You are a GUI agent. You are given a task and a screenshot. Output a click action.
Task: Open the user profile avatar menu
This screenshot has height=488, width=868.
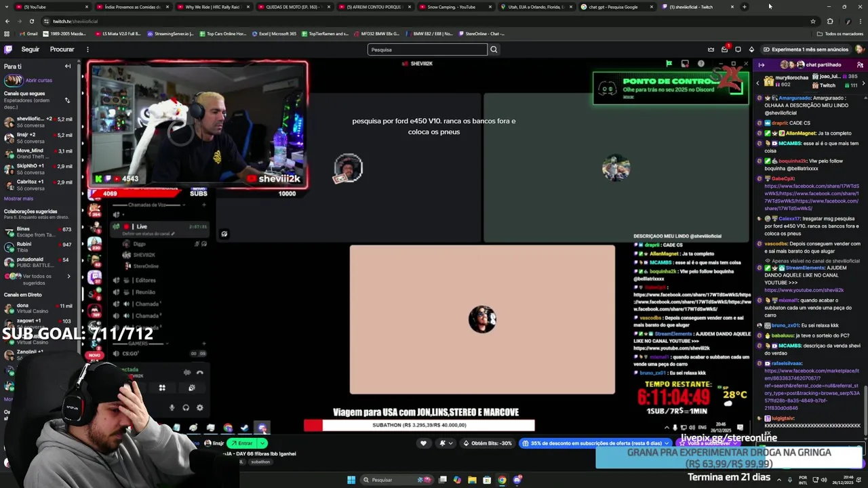859,49
